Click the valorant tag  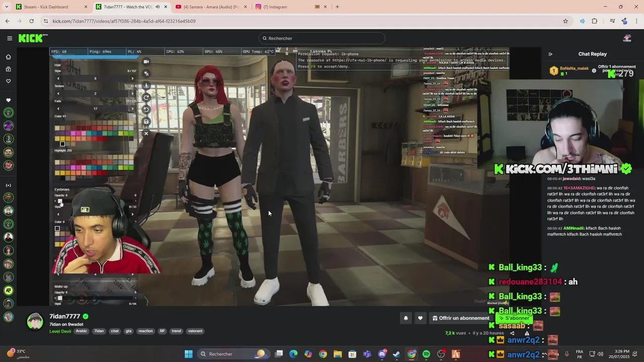195,331
